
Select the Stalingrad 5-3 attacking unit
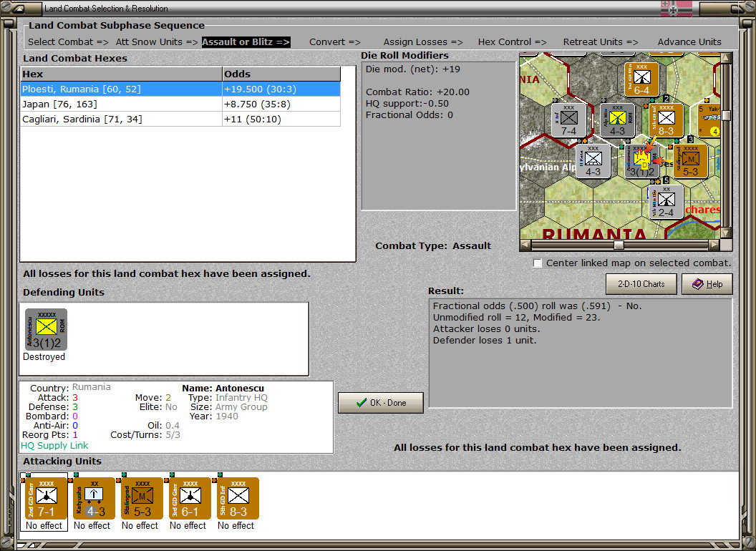point(142,499)
